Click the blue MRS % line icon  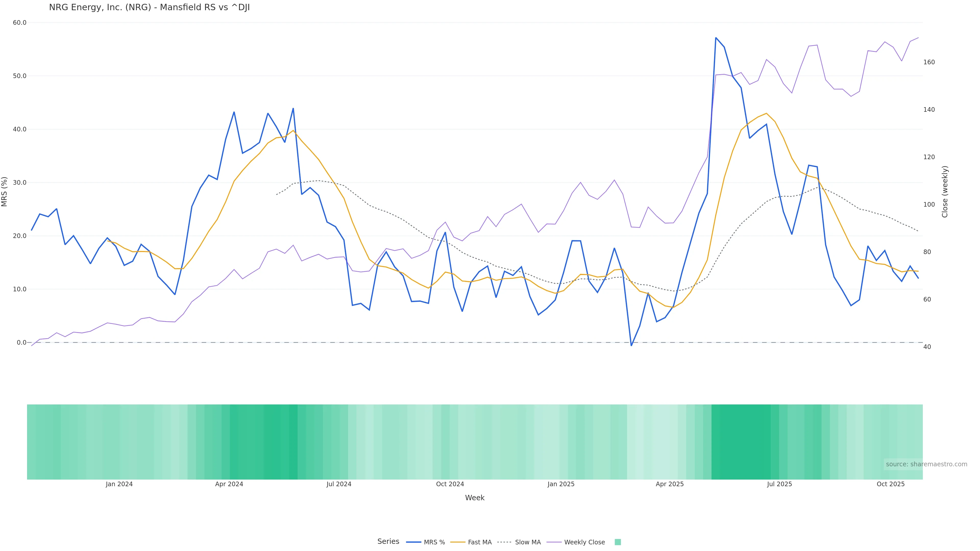414,542
